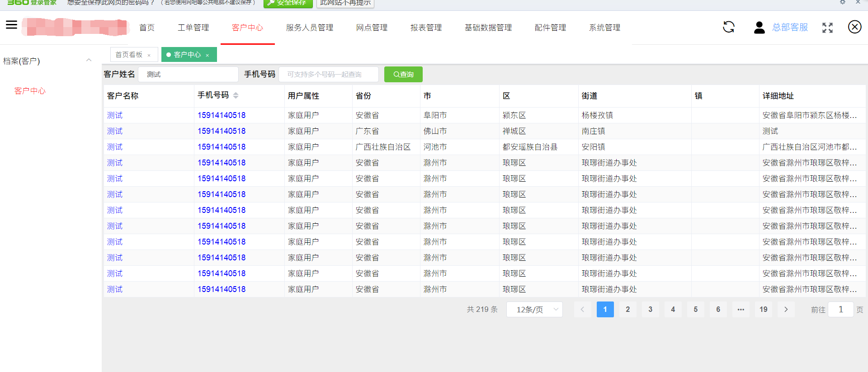Image resolution: width=868 pixels, height=372 pixels.
Task: Click the page jump number input
Action: [x=841, y=309]
